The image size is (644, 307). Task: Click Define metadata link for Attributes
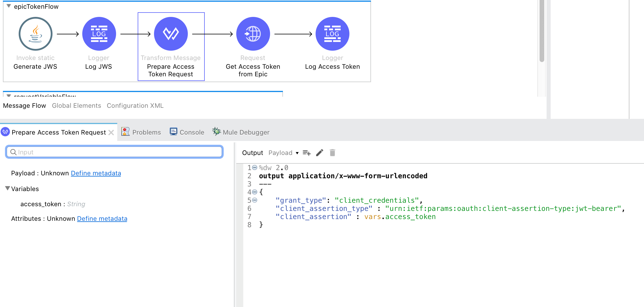[102, 218]
